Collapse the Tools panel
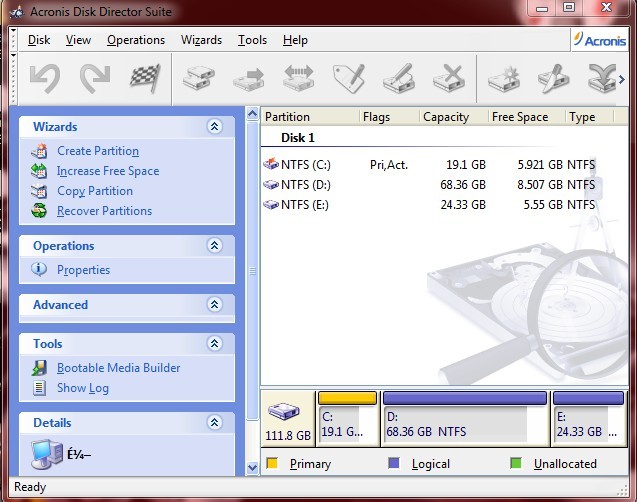This screenshot has height=502, width=637. 214,344
